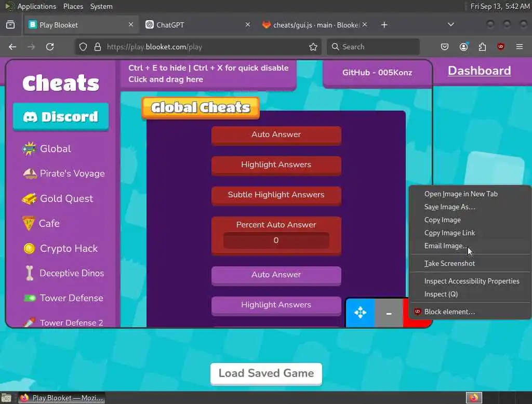Click the Firefox workspace switcher thumbnail

pyautogui.click(x=474, y=398)
